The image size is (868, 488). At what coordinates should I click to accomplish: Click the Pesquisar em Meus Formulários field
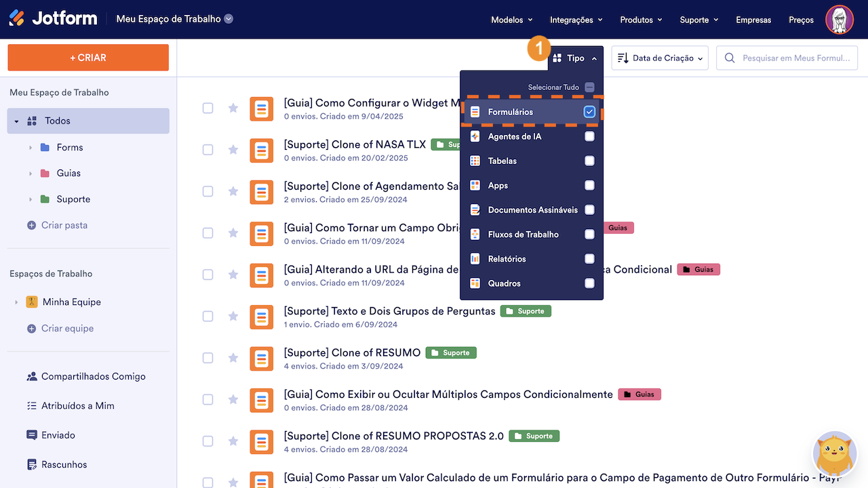point(787,58)
